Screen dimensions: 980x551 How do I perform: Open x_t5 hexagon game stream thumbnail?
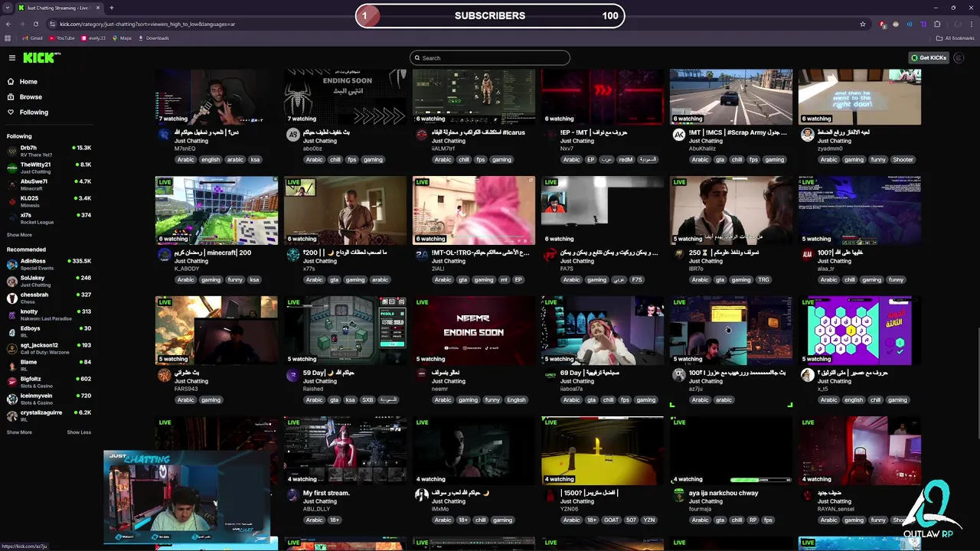coord(860,331)
